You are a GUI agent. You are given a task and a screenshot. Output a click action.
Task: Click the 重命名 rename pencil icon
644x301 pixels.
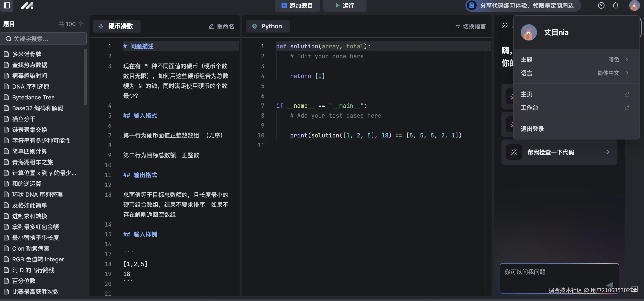point(211,26)
